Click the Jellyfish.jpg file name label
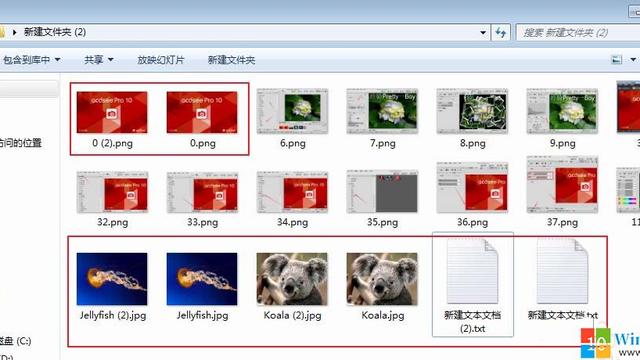640x360 pixels. point(202,316)
